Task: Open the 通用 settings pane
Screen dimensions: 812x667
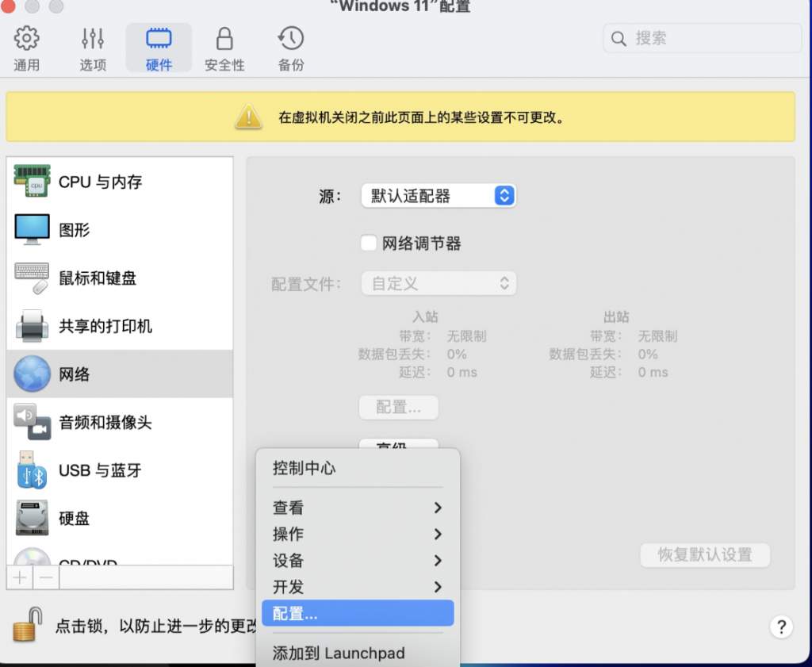Action: click(x=26, y=47)
